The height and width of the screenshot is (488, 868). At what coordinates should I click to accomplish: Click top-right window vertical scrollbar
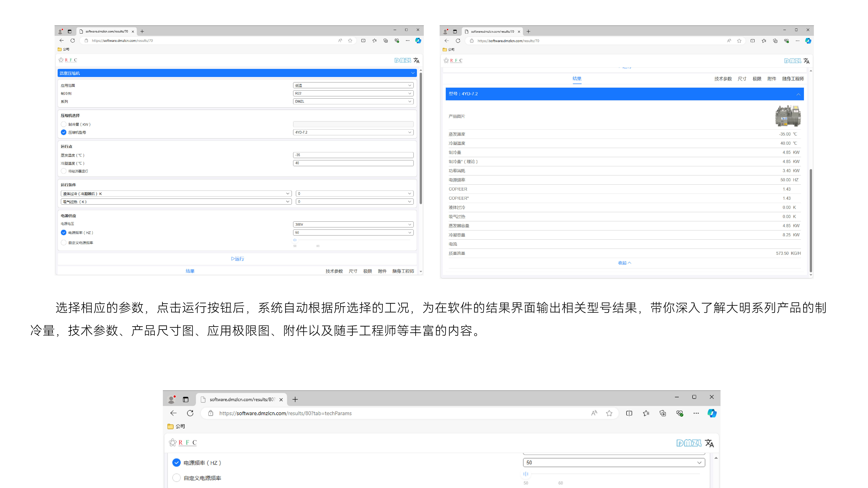811,220
